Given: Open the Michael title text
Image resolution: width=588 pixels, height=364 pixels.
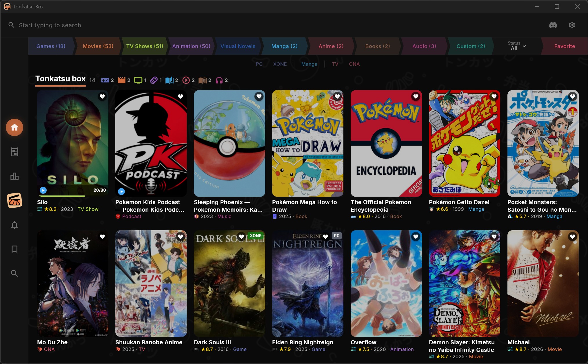Looking at the screenshot, I should pyautogui.click(x=518, y=342).
